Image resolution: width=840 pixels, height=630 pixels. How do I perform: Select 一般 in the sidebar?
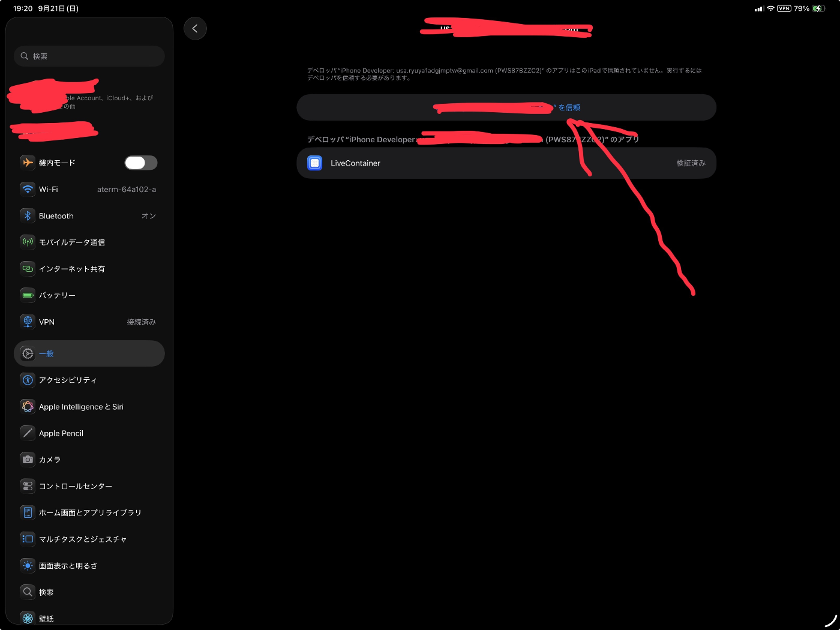coord(89,353)
